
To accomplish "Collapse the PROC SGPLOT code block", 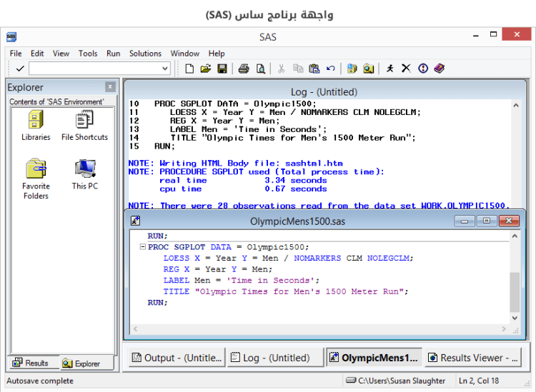I will point(143,246).
